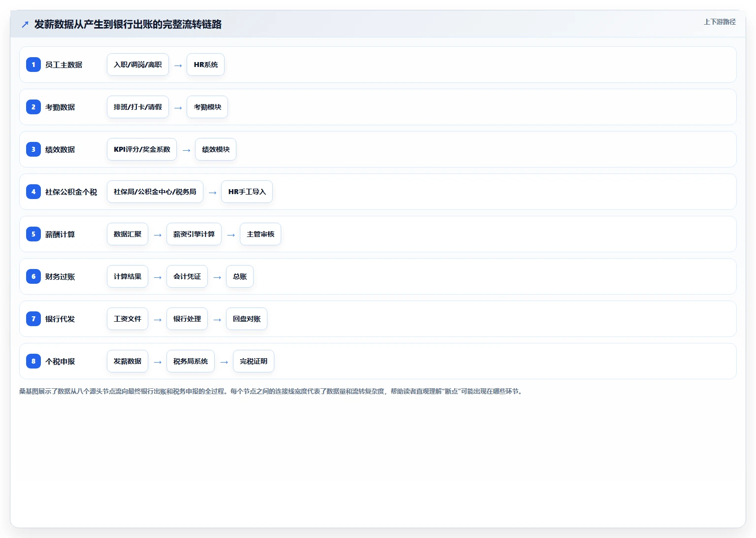Click the arrow pointing to 回盘对账
The width and height of the screenshot is (756, 538).
coord(217,320)
